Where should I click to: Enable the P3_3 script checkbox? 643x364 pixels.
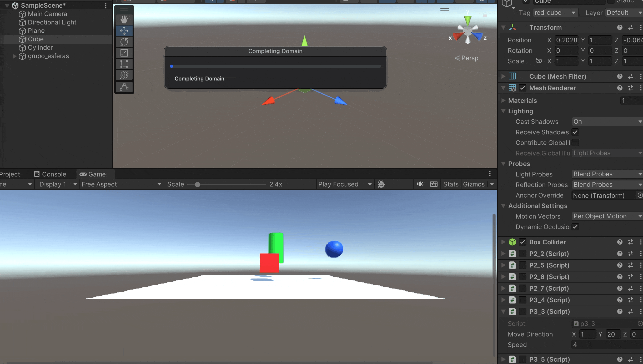pos(523,311)
